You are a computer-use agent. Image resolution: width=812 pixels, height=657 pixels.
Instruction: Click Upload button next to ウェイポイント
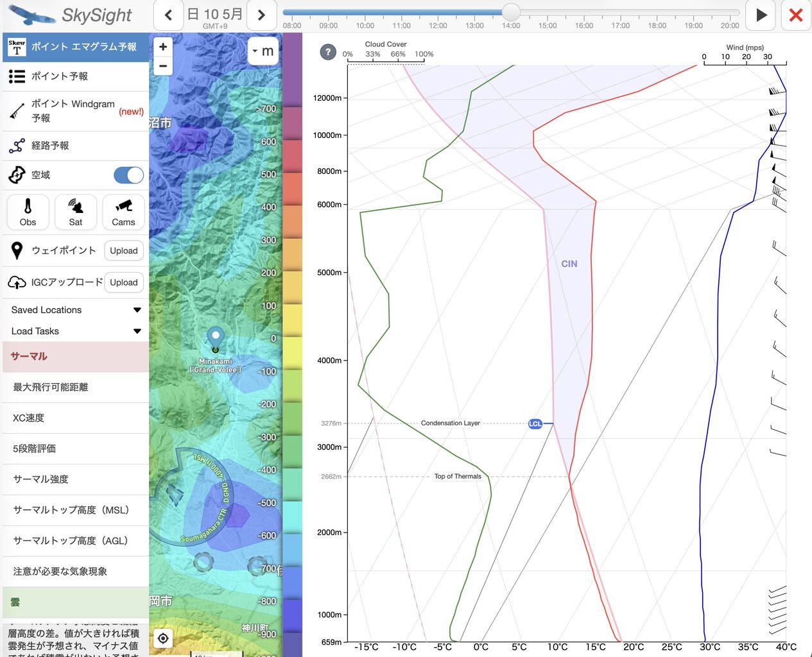coord(123,251)
